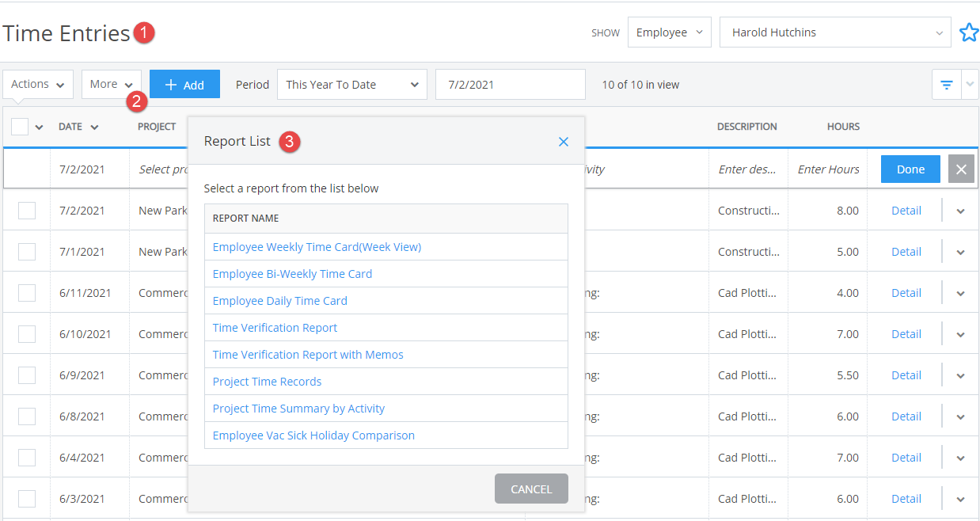The image size is (980, 521).
Task: Check the 6/11/2021 row checkbox
Action: (27, 293)
